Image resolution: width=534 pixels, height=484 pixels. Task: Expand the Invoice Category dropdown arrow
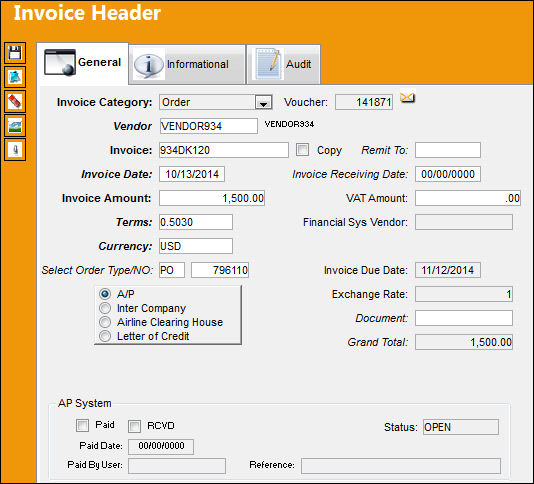coord(263,102)
